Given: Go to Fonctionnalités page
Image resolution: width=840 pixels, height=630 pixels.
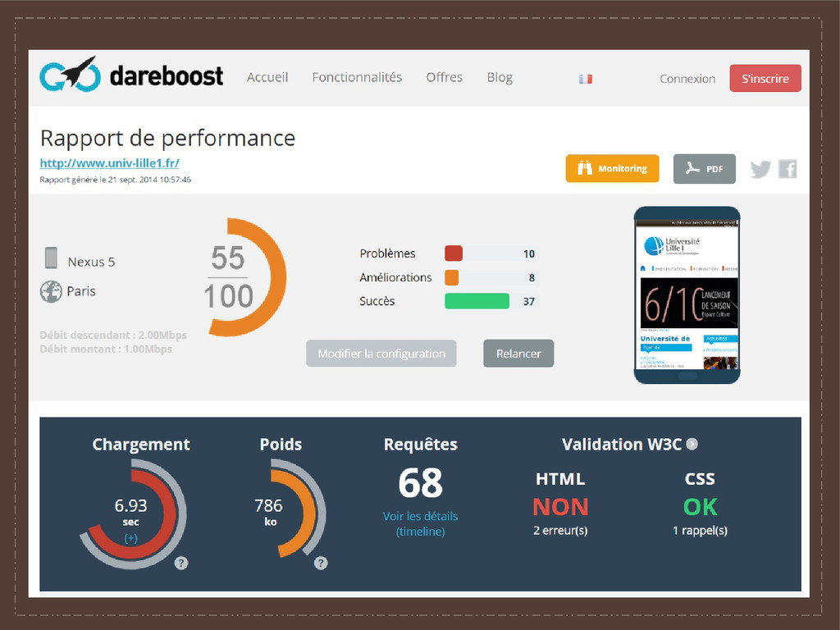Looking at the screenshot, I should (x=357, y=78).
